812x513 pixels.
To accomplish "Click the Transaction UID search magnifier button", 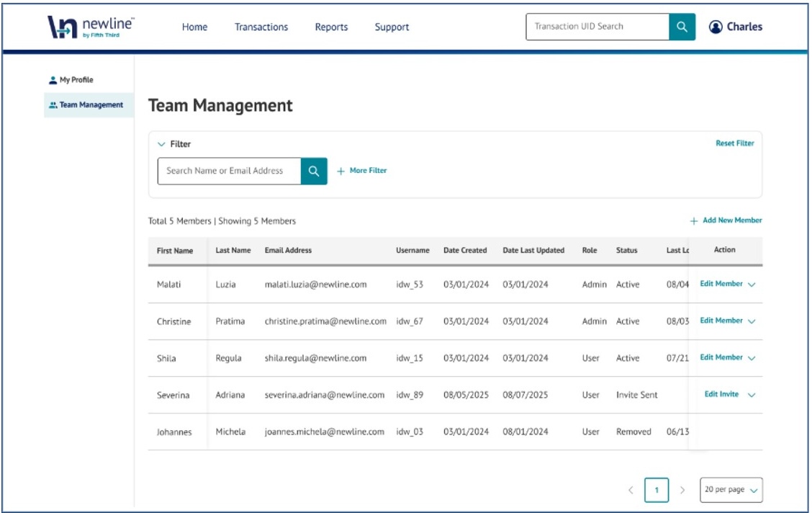I will pos(682,27).
